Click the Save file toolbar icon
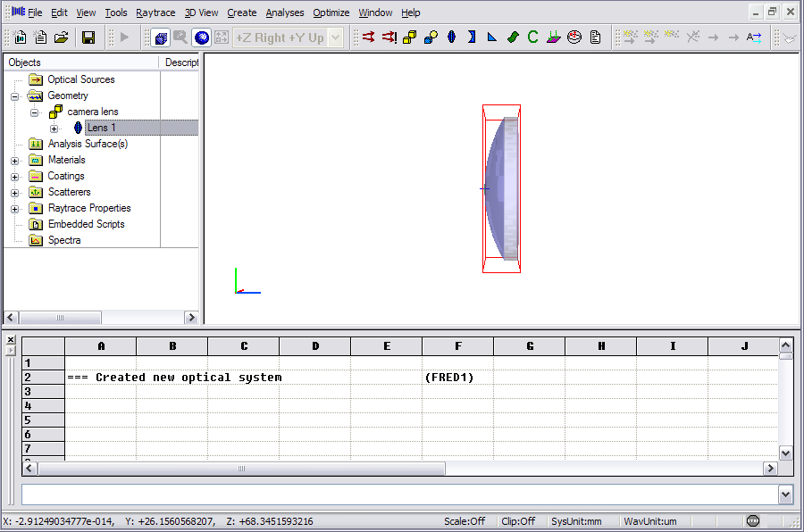This screenshot has height=532, width=804. point(88,37)
